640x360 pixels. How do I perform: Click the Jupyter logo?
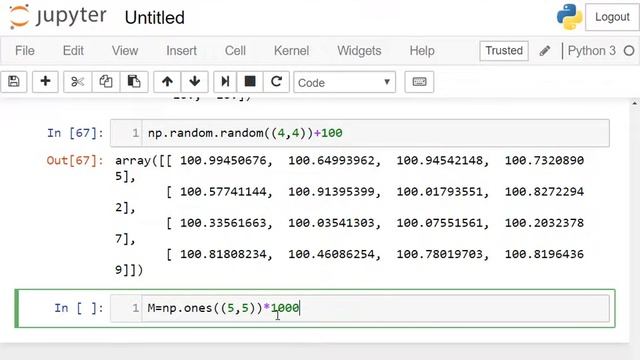pos(58,17)
